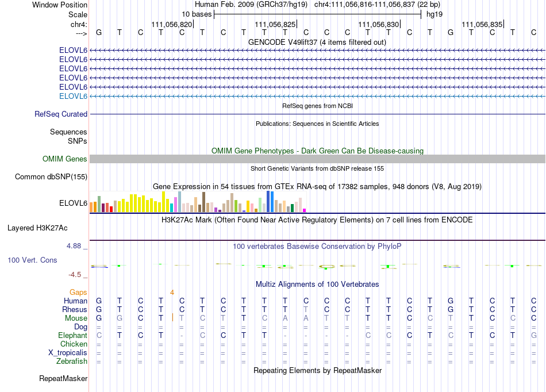The width and height of the screenshot is (546, 392).
Task: Click the orange gap count '4'
Action: [x=172, y=293]
